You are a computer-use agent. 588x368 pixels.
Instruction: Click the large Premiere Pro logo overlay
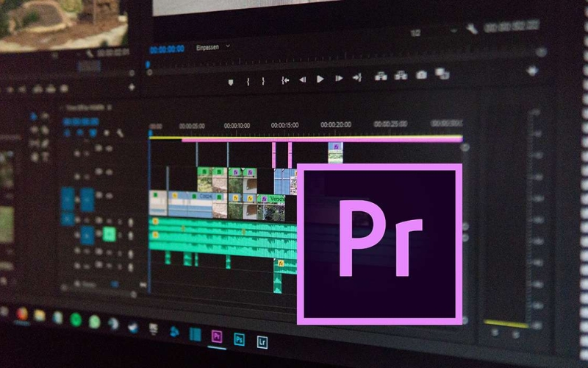tap(379, 244)
